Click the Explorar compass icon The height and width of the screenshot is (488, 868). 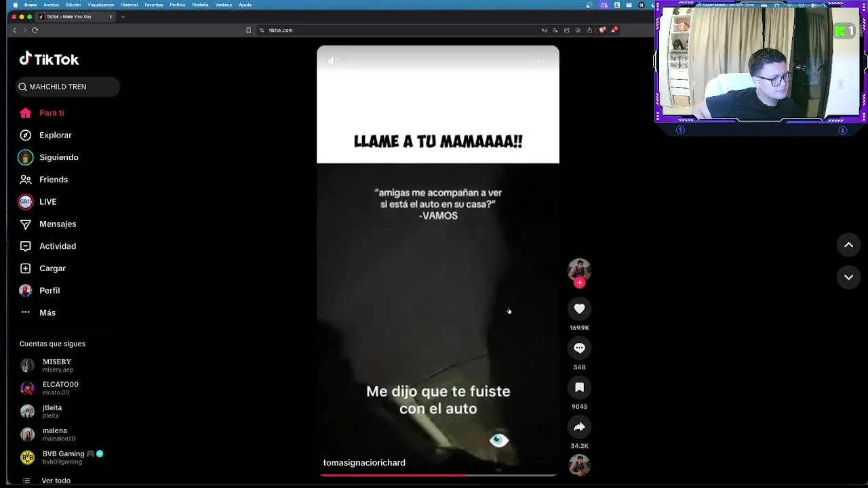click(x=25, y=135)
